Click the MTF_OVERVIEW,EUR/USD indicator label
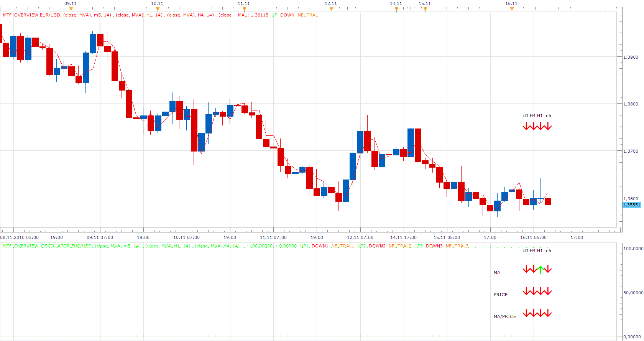The image size is (644, 341). coord(32,15)
